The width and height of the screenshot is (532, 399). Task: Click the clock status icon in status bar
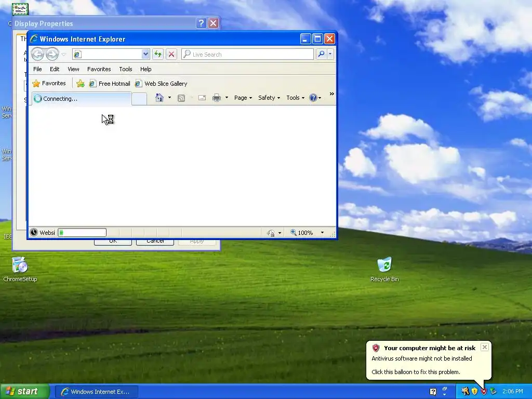coord(34,232)
